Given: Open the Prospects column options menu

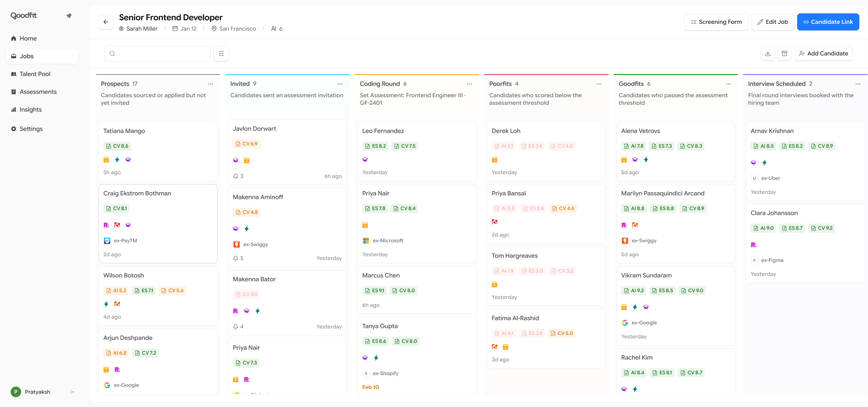Looking at the screenshot, I should 211,84.
